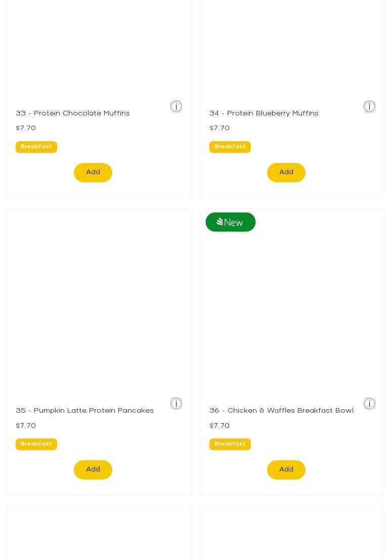The width and height of the screenshot is (392, 558).
Task: Select Breakfast tag under Chicken & Waffles Bowl
Action: tap(230, 444)
